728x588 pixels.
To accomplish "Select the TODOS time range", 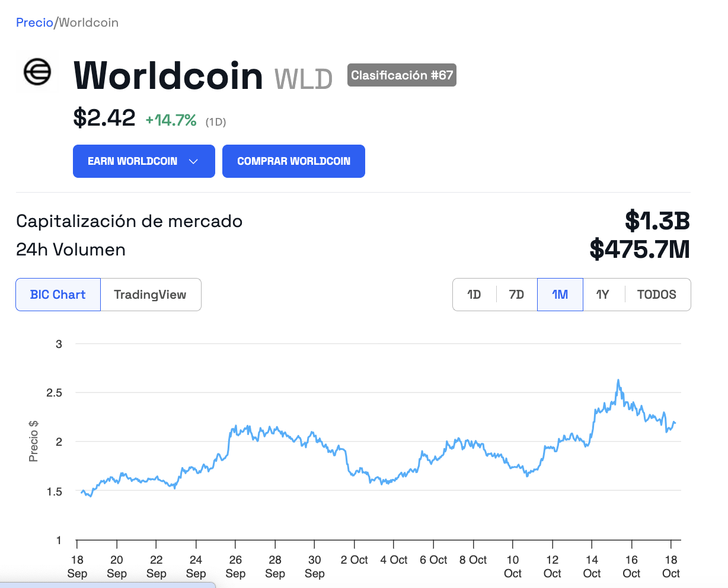I will (x=657, y=295).
